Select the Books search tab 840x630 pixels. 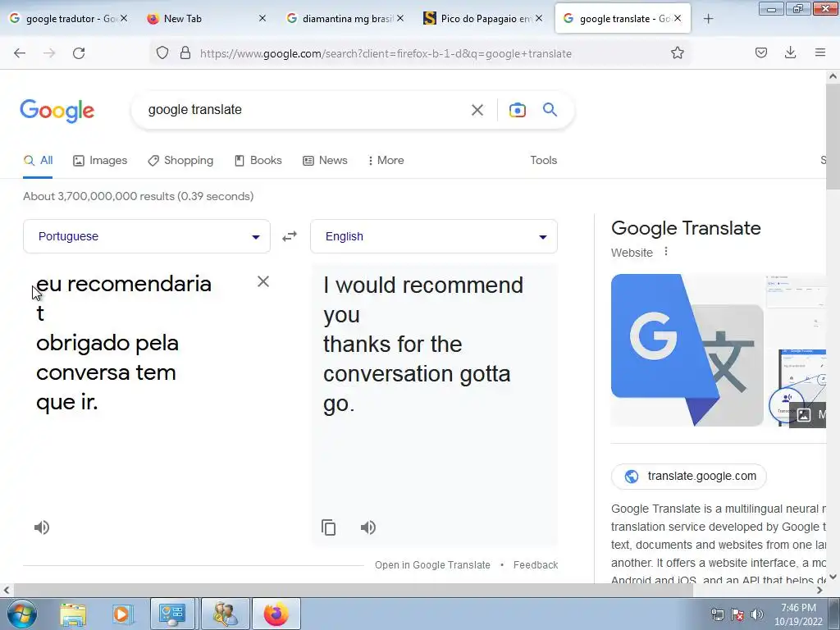pyautogui.click(x=258, y=160)
